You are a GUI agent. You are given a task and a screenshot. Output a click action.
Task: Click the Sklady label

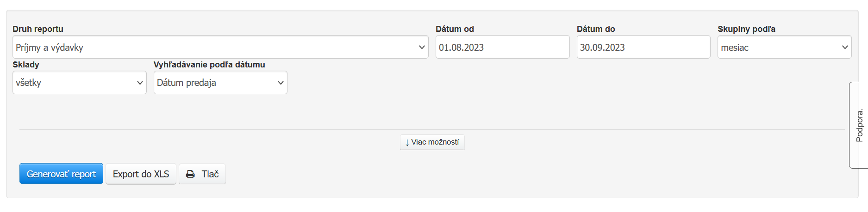(x=26, y=65)
